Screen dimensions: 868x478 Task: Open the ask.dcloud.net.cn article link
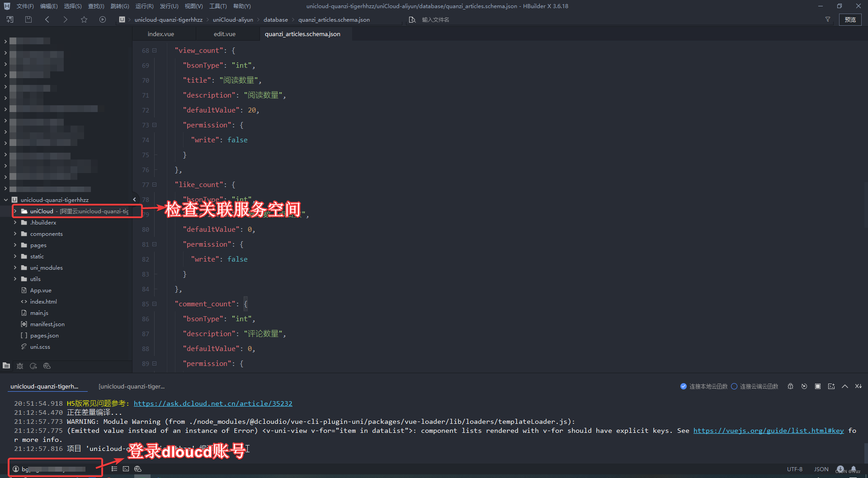tap(213, 403)
